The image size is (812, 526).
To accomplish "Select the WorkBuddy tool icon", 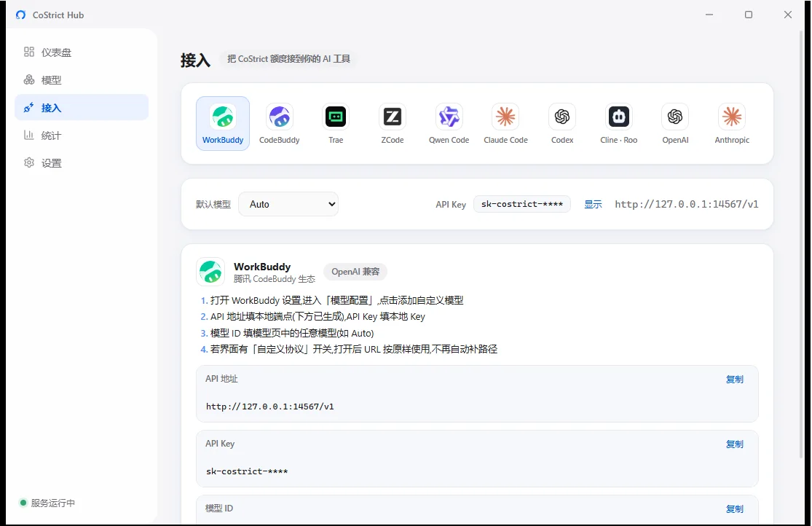I will pyautogui.click(x=223, y=123).
